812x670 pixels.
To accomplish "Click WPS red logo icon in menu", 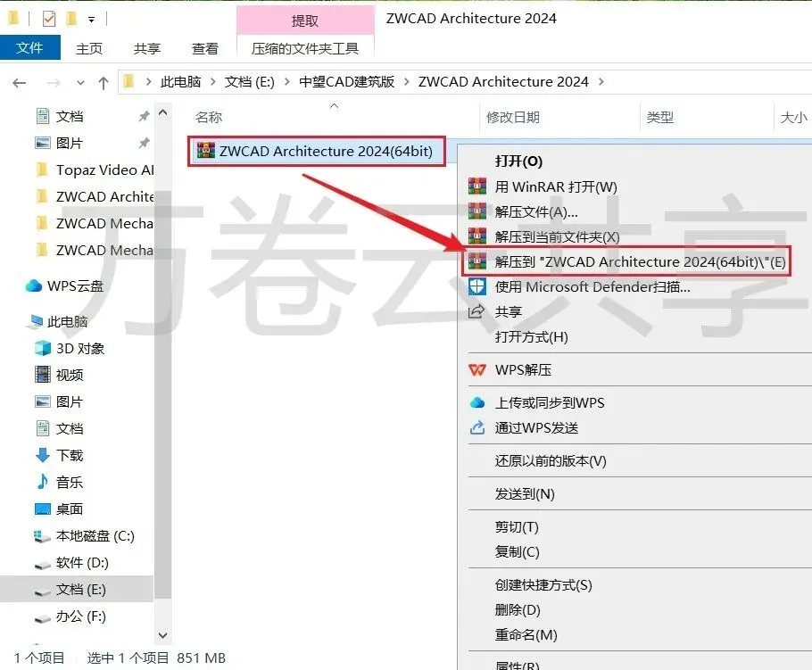I will click(x=477, y=369).
